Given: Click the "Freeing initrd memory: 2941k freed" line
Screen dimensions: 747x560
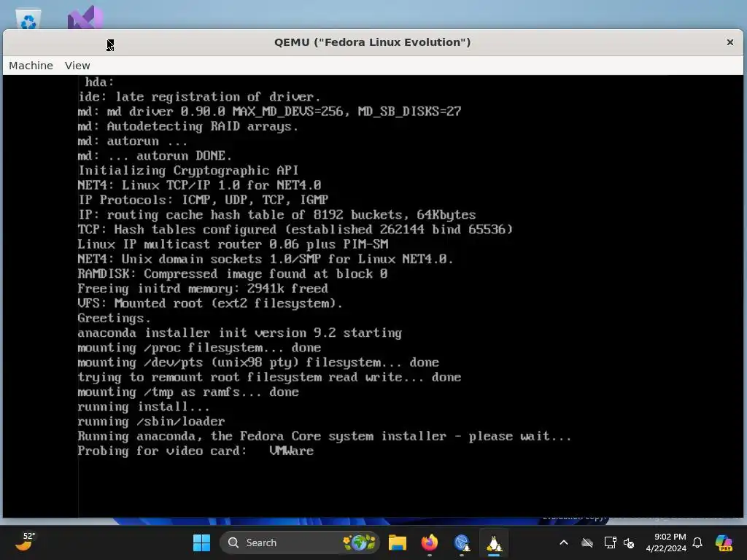Looking at the screenshot, I should click(203, 289).
